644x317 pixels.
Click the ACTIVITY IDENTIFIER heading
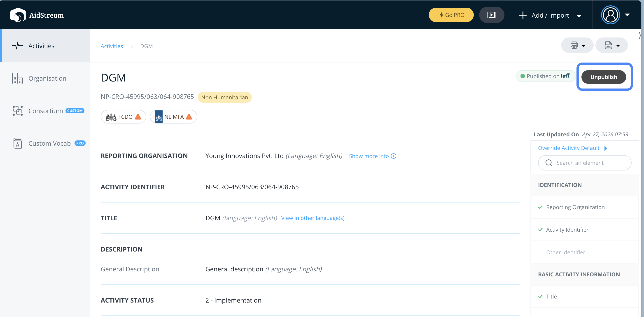point(133,187)
